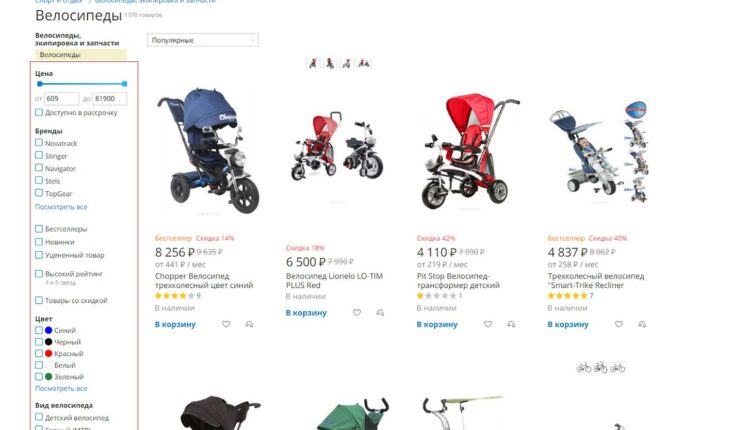Add Pit Stop bike to favorites heart

pyautogui.click(x=488, y=324)
